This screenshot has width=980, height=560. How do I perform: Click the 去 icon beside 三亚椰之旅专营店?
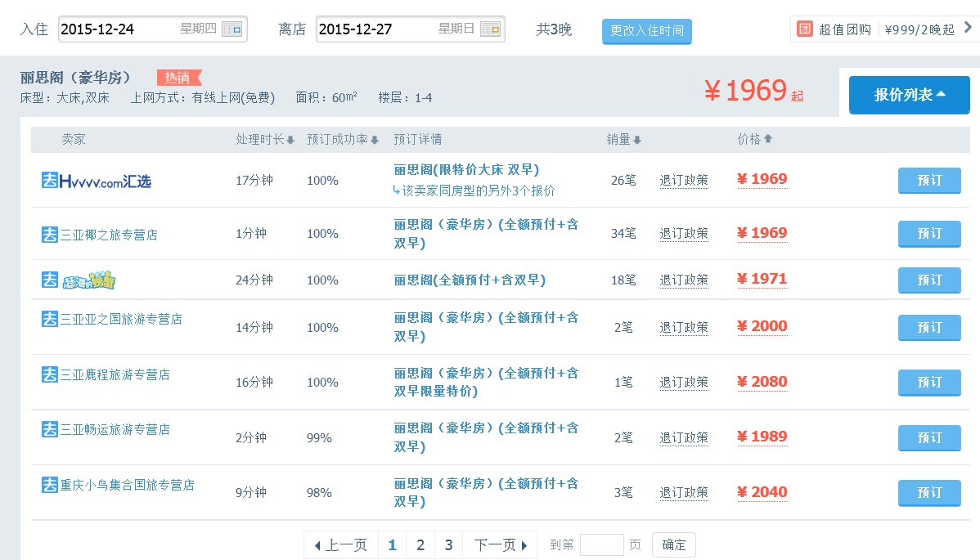click(49, 235)
